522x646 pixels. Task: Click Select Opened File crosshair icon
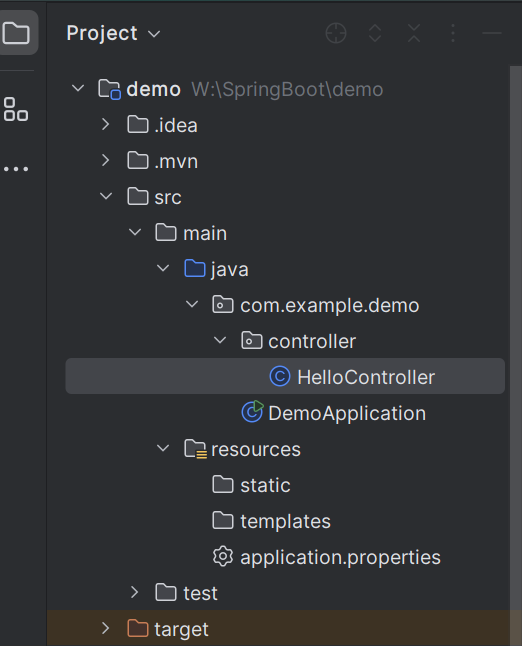pyautogui.click(x=336, y=33)
